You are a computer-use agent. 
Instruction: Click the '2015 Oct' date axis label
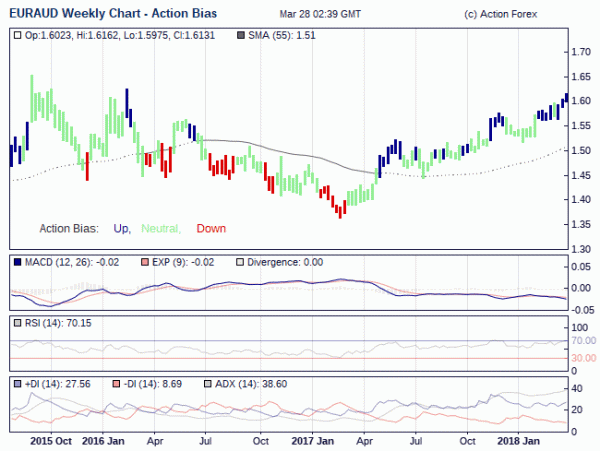click(51, 441)
